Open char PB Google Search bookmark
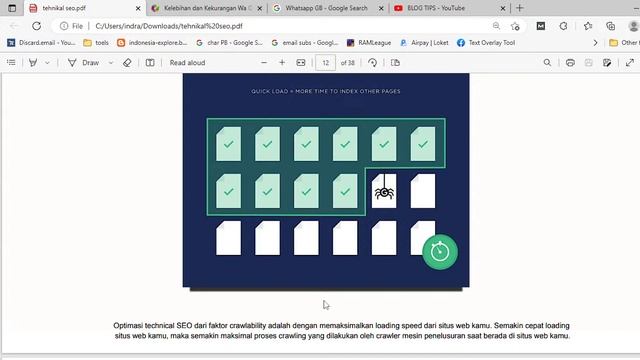Screen dimensions: 640x360 click(229, 42)
